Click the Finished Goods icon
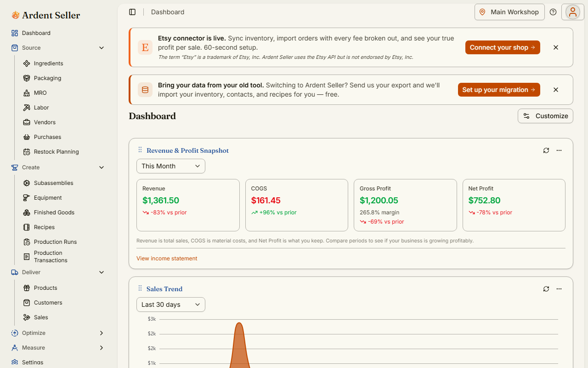The height and width of the screenshot is (368, 588). [x=27, y=213]
